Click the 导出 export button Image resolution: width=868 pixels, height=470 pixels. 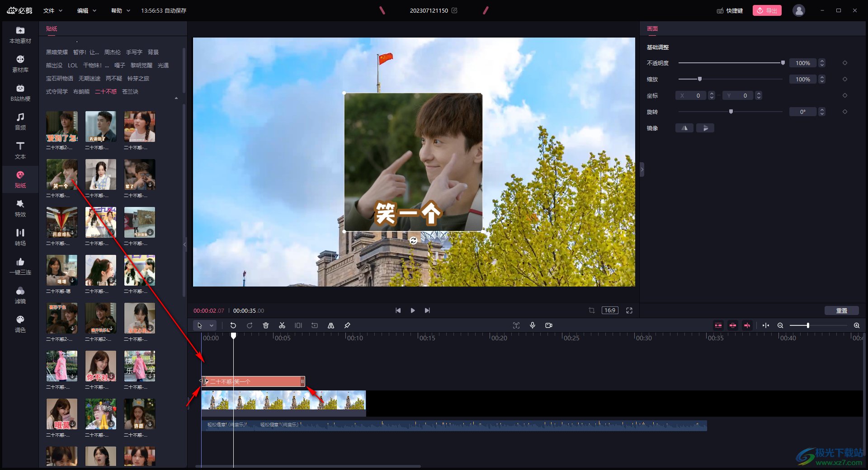(767, 10)
